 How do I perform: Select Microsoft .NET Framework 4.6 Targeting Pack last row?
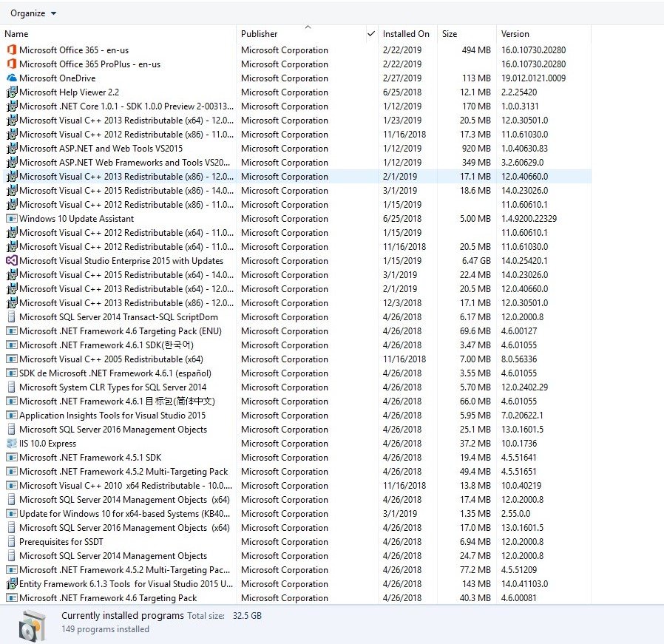(x=108, y=598)
